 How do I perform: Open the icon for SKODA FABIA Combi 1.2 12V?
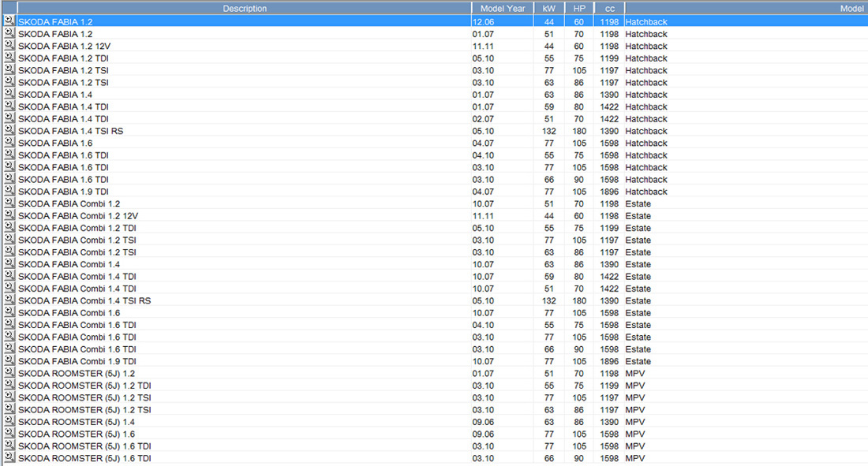coord(9,215)
